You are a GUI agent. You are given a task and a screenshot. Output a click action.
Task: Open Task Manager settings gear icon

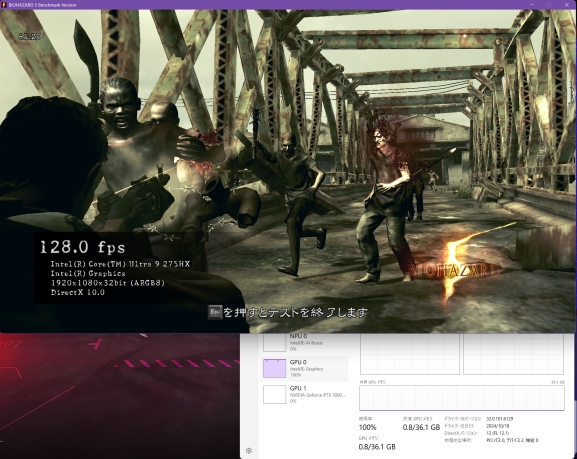click(249, 451)
